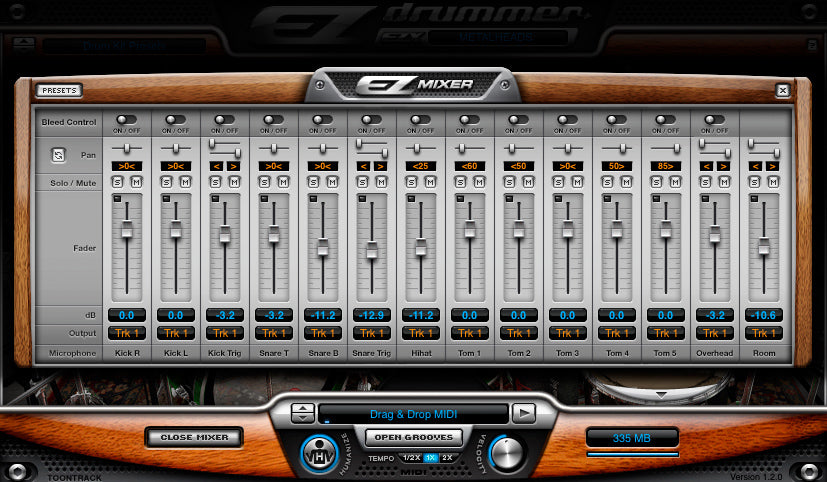Open the Output Trk 1 selector for Kick L
The image size is (827, 482).
point(175,333)
